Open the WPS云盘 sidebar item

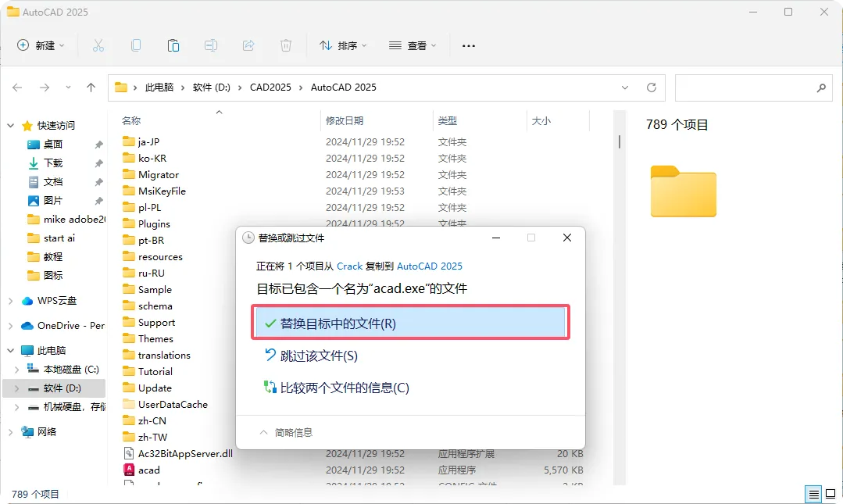56,301
